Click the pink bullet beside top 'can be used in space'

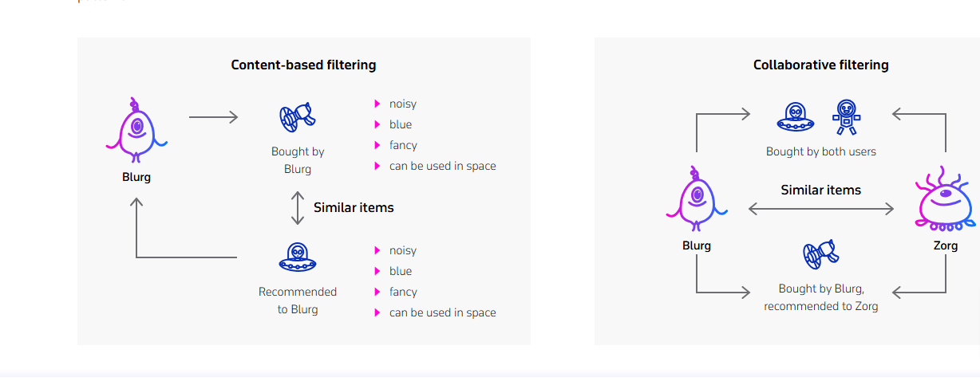point(377,166)
